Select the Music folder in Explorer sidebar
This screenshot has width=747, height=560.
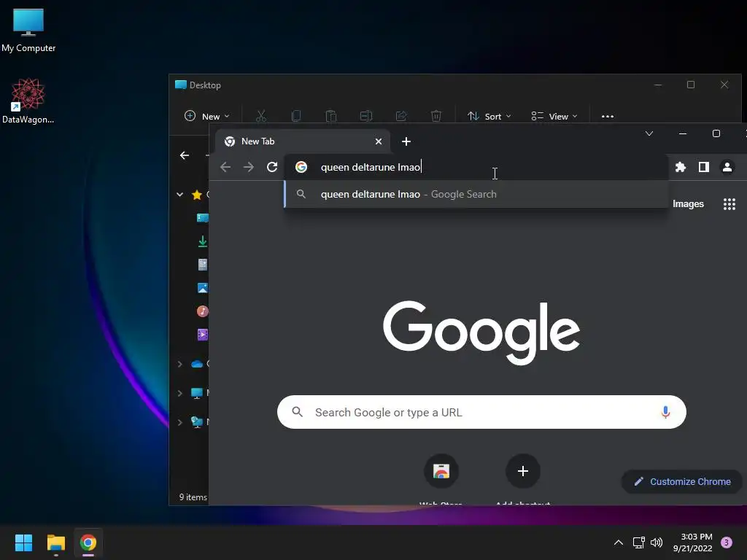203,311
